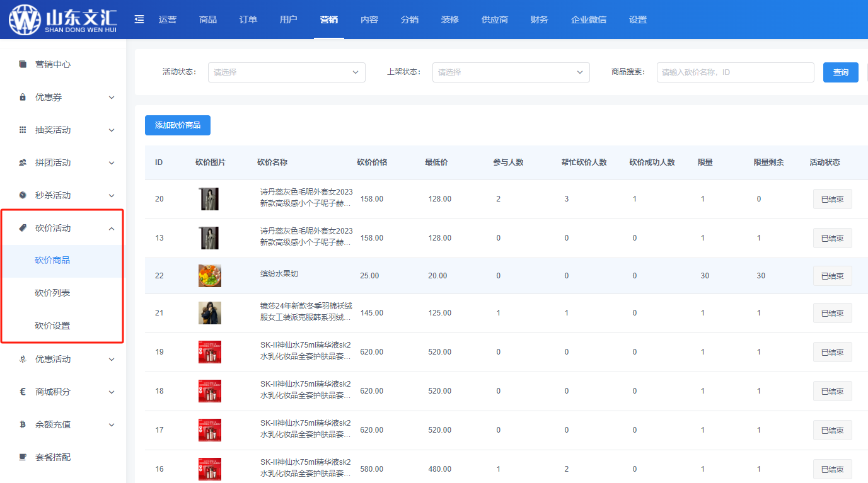This screenshot has width=868, height=483.
Task: Click the 余额充值 bitcoin icon
Action: (23, 424)
